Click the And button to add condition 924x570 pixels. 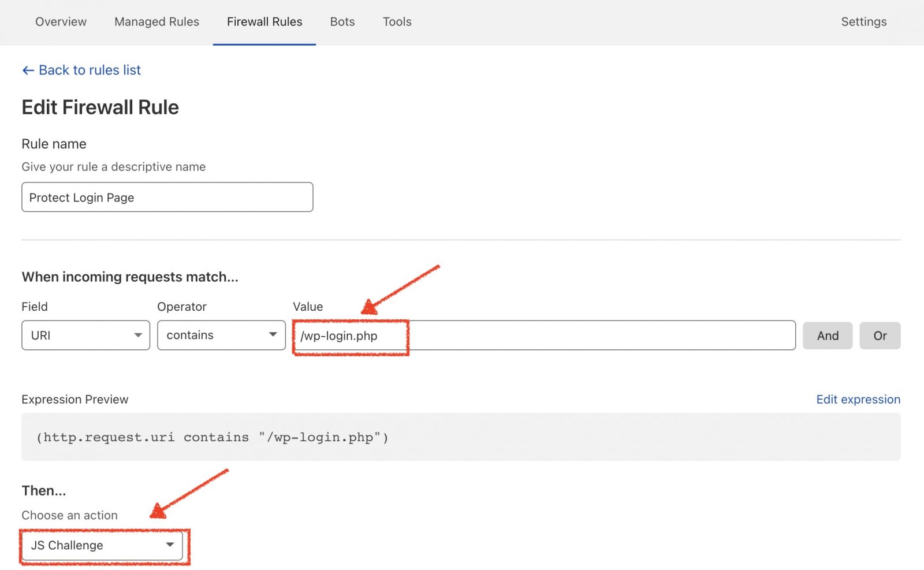click(828, 335)
